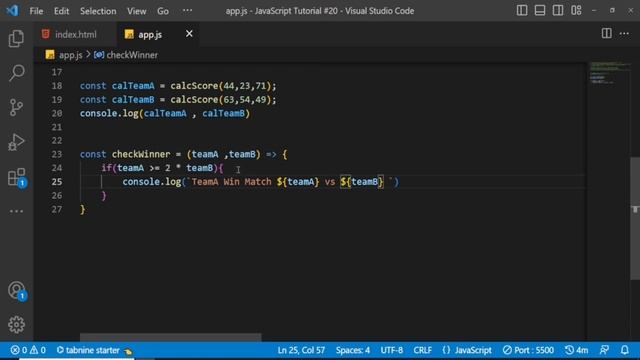Click the horizontal editor scrollbar thumb
This screenshot has width=640, height=360.
tap(170, 337)
